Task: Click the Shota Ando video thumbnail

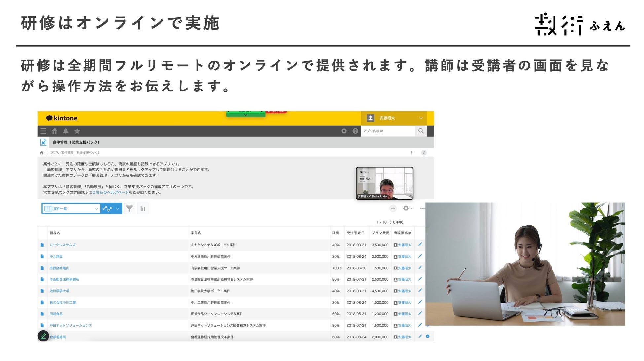Action: tap(384, 183)
